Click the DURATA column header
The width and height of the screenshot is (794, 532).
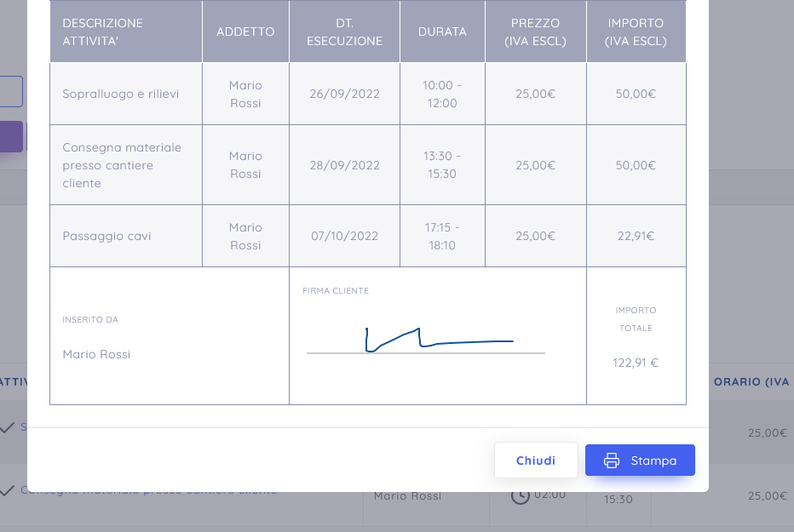(442, 31)
